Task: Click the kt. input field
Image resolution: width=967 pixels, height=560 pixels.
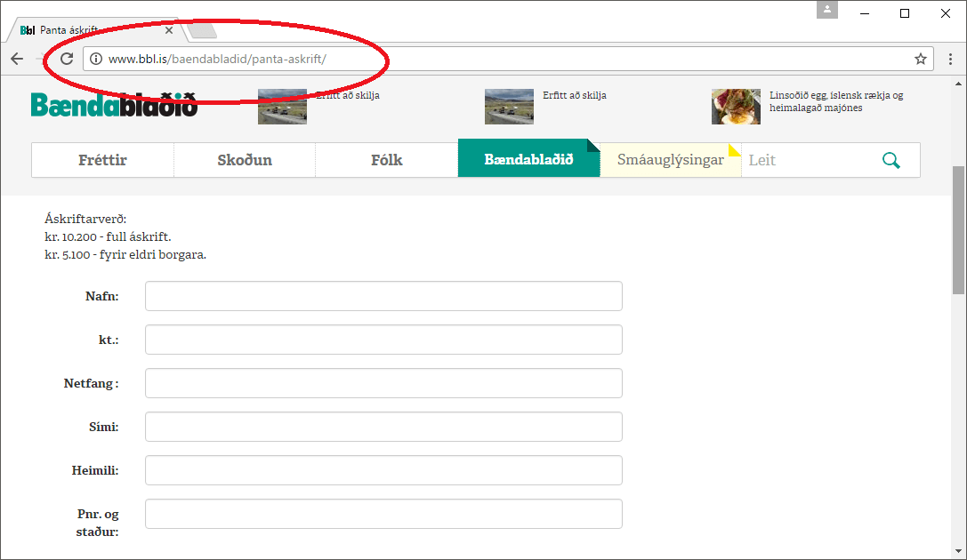Action: coord(383,340)
